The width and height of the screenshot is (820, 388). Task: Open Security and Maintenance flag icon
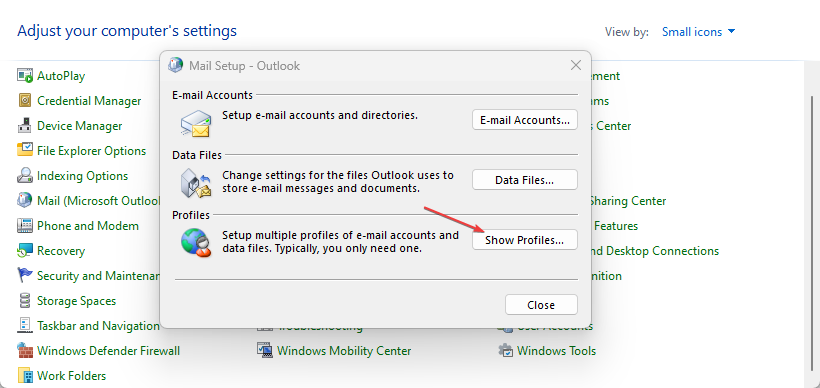point(25,275)
